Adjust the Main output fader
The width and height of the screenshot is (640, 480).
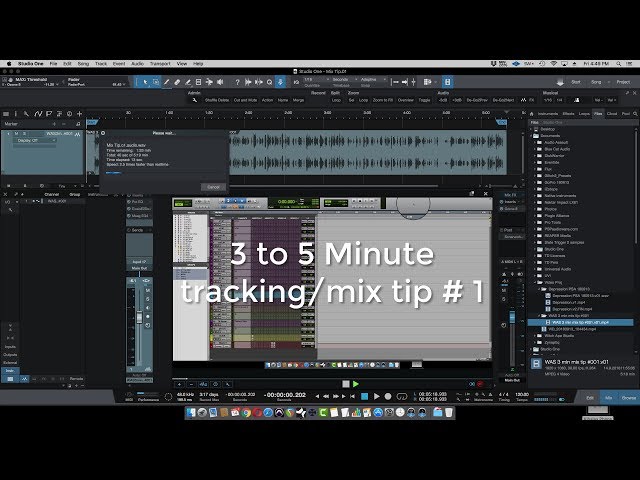pyautogui.click(x=512, y=316)
